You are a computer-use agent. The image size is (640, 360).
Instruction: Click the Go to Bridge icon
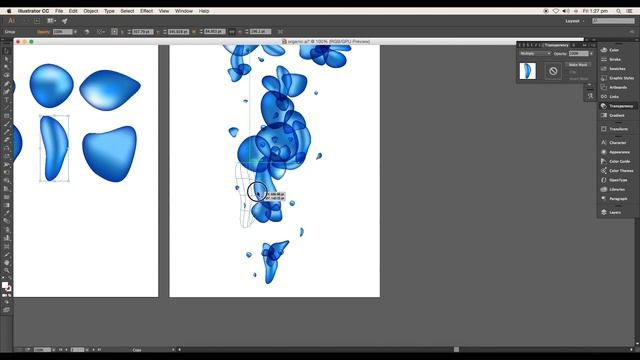37,21
